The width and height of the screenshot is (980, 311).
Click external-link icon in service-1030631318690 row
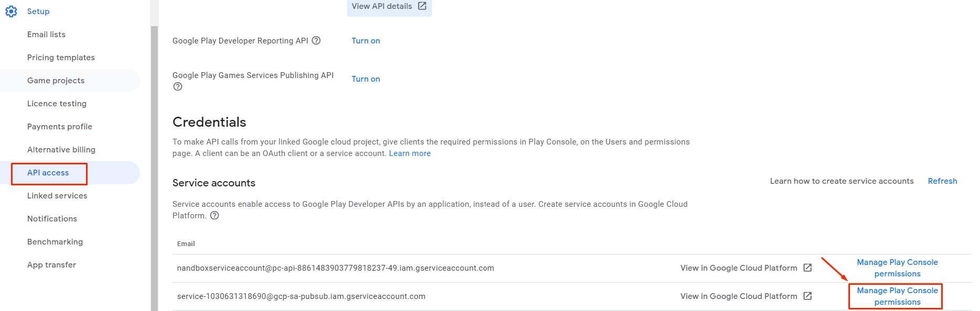click(x=807, y=296)
